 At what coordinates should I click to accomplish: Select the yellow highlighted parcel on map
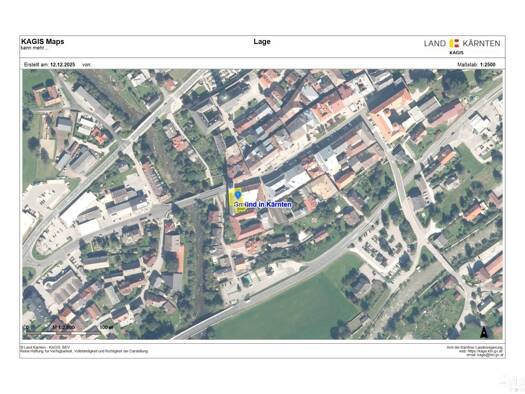click(236, 201)
